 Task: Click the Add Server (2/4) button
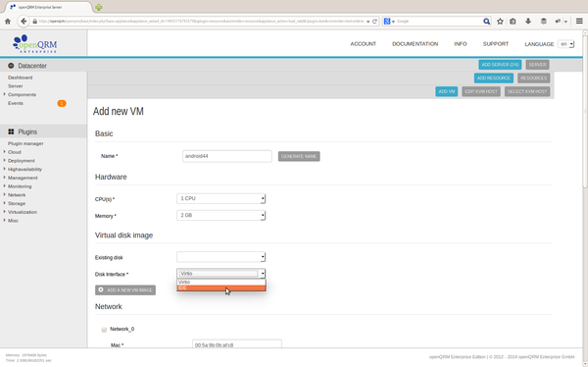[500, 65]
